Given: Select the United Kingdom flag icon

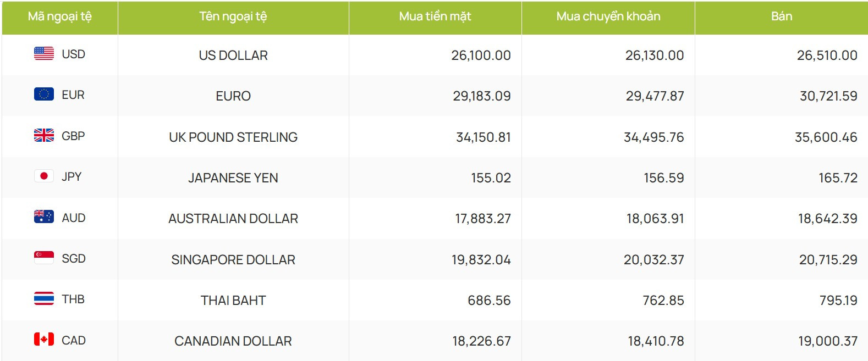Looking at the screenshot, I should [44, 135].
